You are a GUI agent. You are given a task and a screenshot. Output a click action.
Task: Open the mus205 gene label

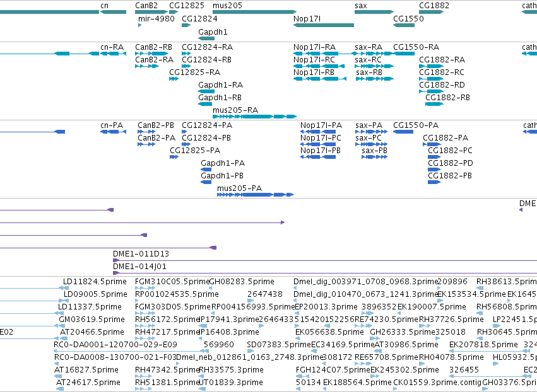[x=227, y=6]
